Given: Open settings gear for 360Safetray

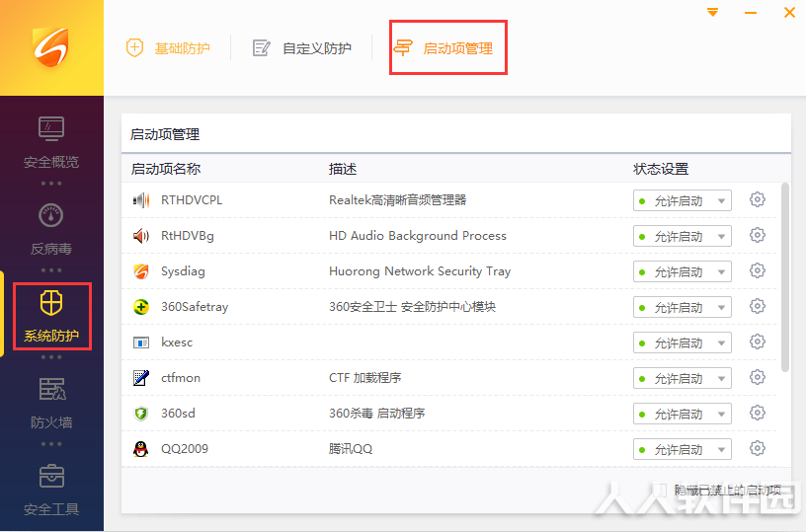Looking at the screenshot, I should tap(758, 306).
